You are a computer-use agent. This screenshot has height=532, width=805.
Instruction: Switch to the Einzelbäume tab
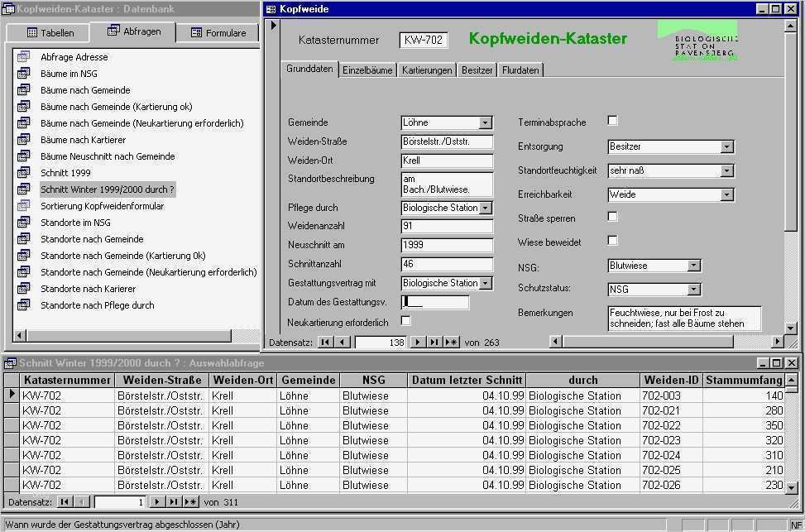367,70
